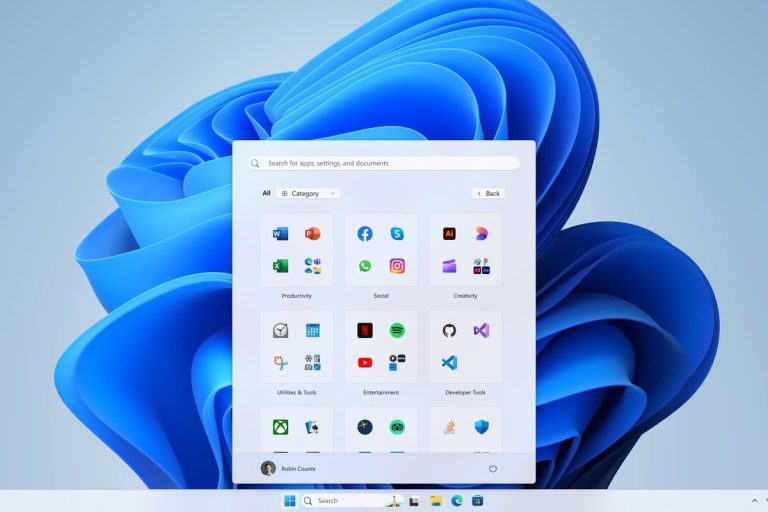Open GitHub in Developer Tools
This screenshot has height=512, width=768.
click(449, 331)
